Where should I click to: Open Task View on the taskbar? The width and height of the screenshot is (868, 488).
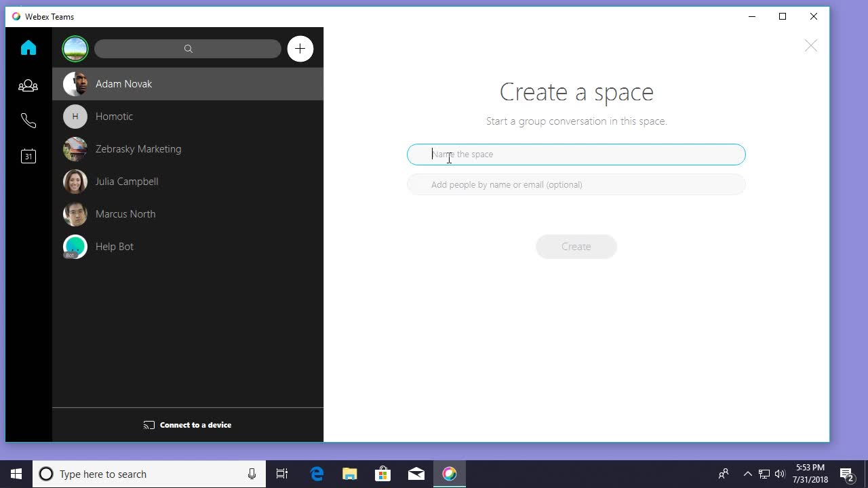(282, 474)
